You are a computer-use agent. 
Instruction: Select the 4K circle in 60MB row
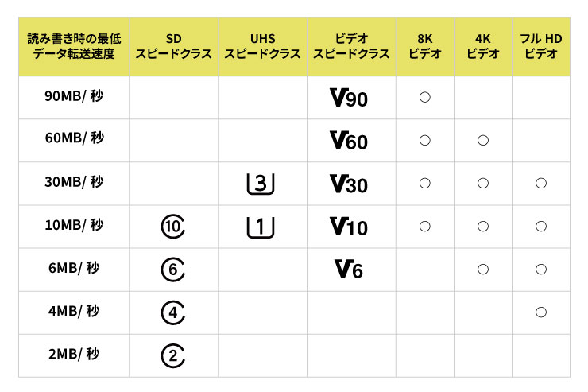(x=482, y=141)
